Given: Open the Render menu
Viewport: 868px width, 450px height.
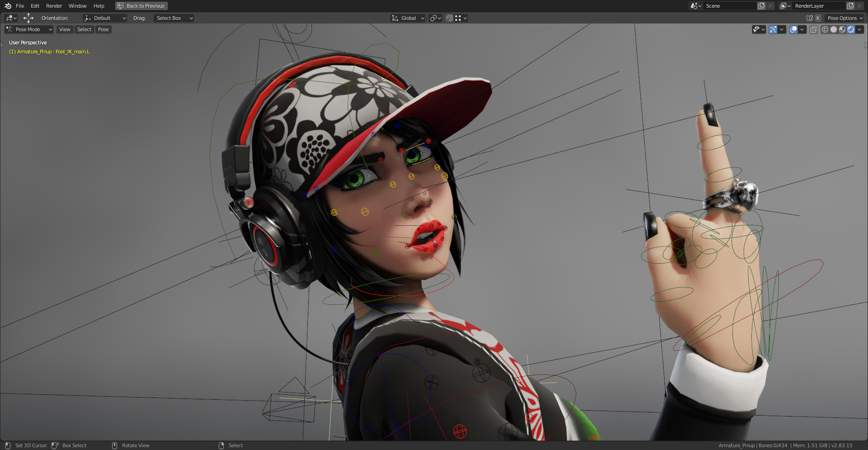Looking at the screenshot, I should point(54,6).
